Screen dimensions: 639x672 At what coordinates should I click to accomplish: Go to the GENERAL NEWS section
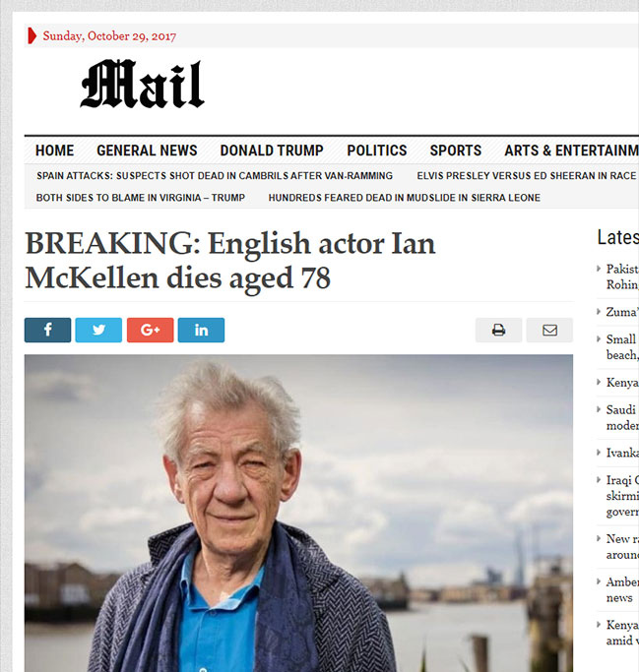coord(147,151)
